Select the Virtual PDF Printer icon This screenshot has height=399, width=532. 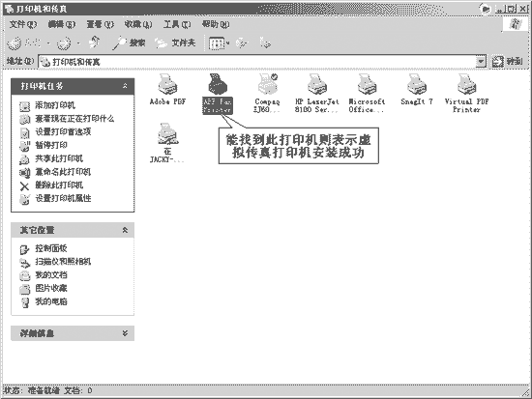tap(466, 84)
